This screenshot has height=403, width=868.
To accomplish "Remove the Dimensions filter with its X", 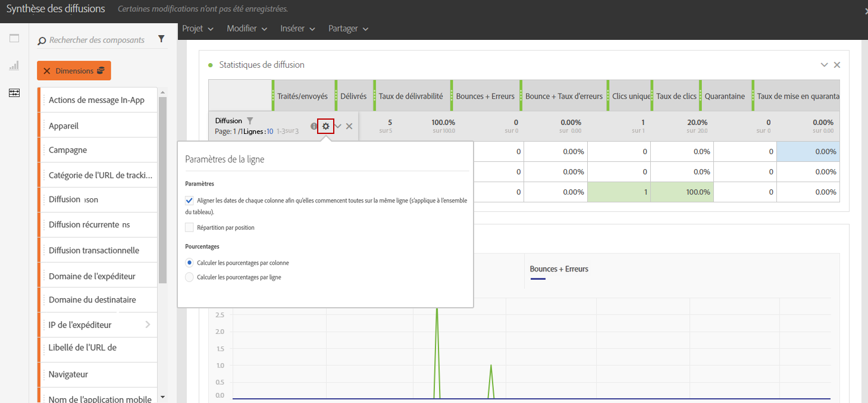I will (47, 71).
